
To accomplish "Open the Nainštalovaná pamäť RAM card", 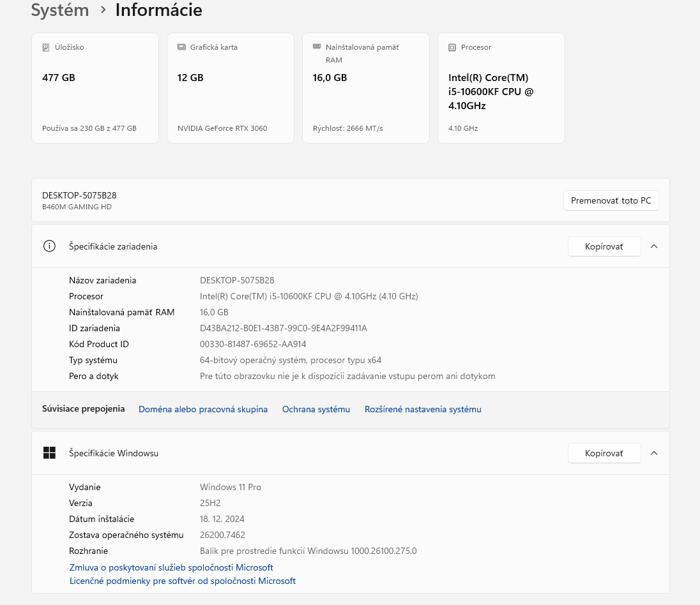I will pyautogui.click(x=366, y=88).
